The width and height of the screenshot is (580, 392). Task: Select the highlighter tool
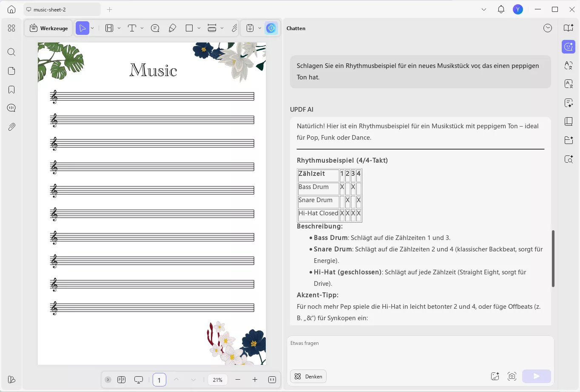tap(109, 28)
